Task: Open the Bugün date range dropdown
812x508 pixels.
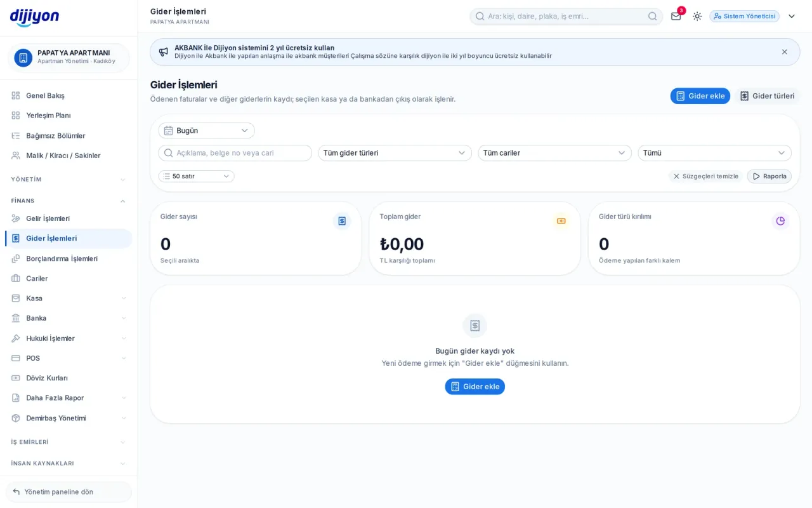Action: (206, 131)
